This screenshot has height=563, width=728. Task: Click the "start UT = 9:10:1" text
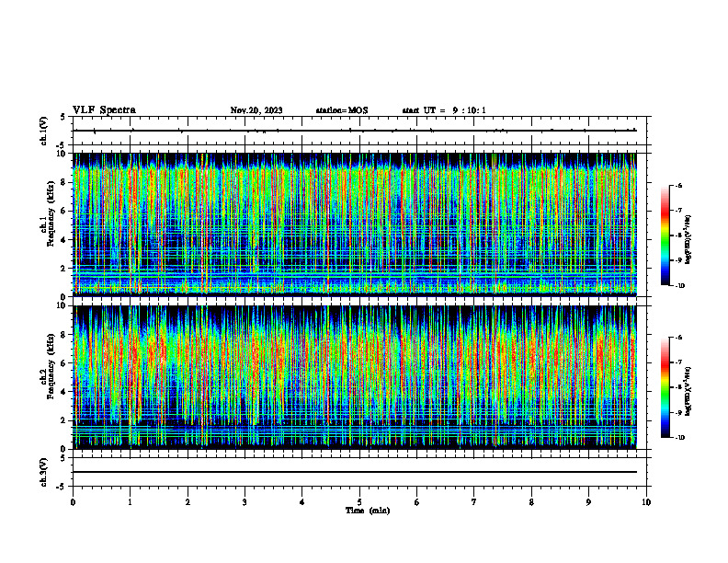click(x=444, y=110)
